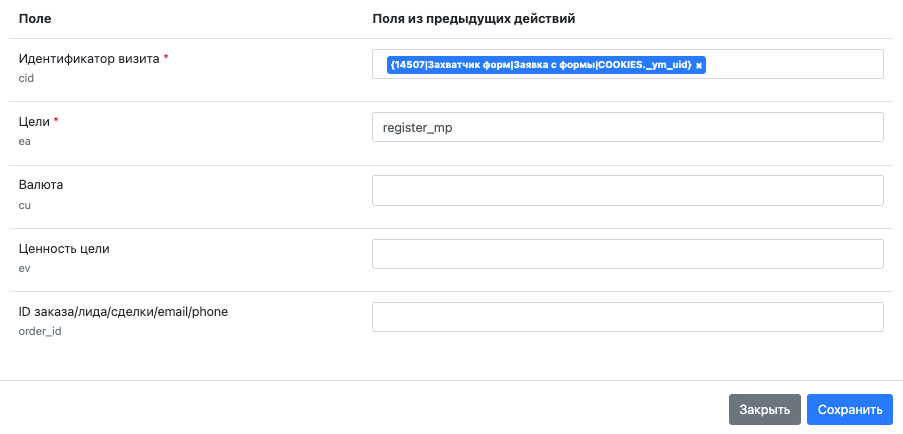The height and width of the screenshot is (434, 903).
Task: Click the ea parameter caption under Цели
Action: coord(25,142)
